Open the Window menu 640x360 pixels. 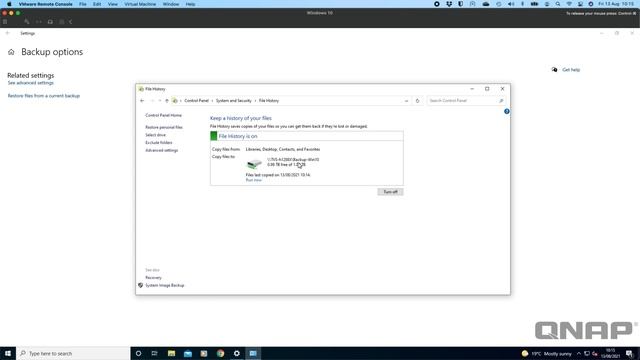171,4
